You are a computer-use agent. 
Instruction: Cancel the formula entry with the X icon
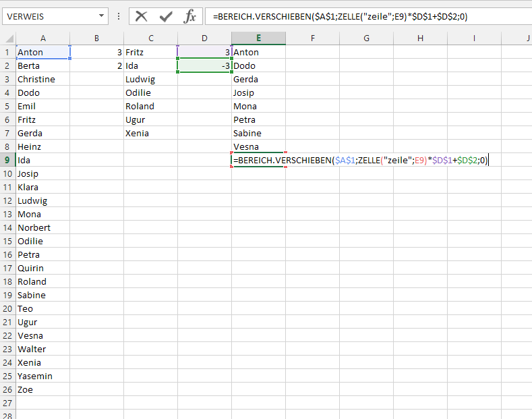[x=141, y=16]
